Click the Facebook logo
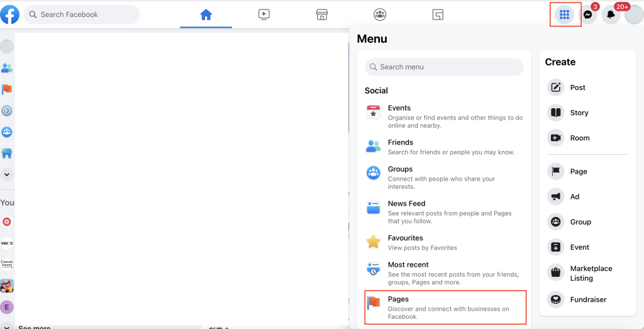Viewport: 644px width, 329px height. [10, 15]
